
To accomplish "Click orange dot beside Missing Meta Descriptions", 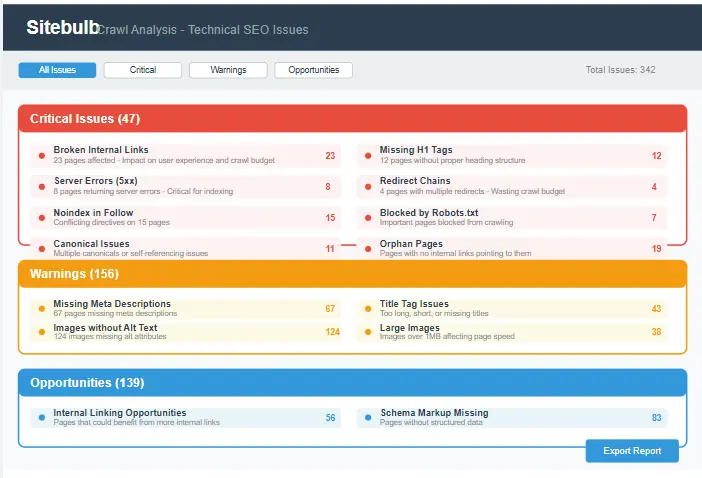I will (41, 308).
